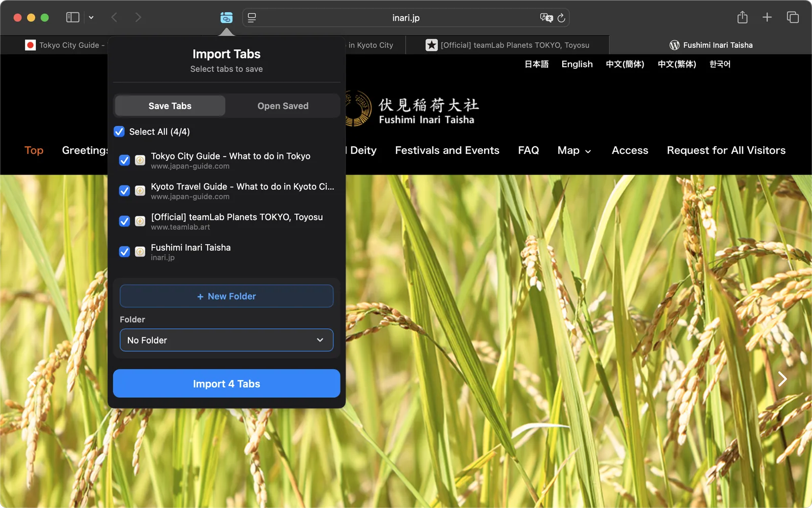Click the teamLab Planets row favicon
The image size is (812, 508).
pyautogui.click(x=140, y=221)
